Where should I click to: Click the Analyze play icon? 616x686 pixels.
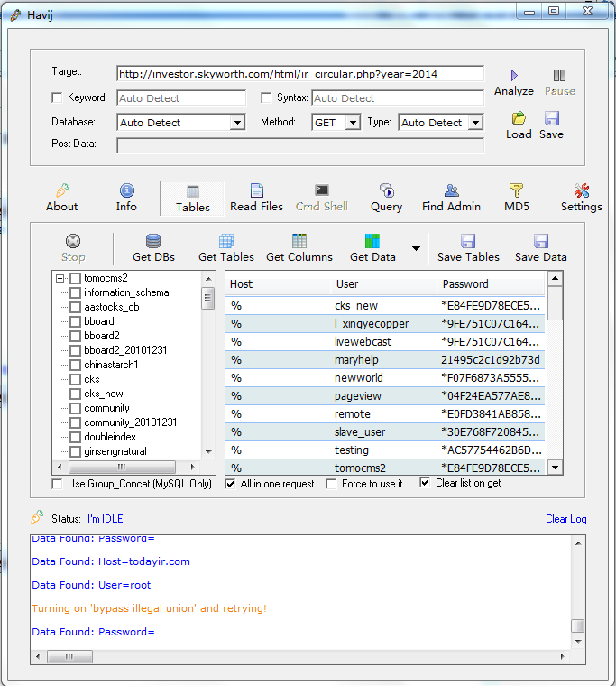coord(514,75)
